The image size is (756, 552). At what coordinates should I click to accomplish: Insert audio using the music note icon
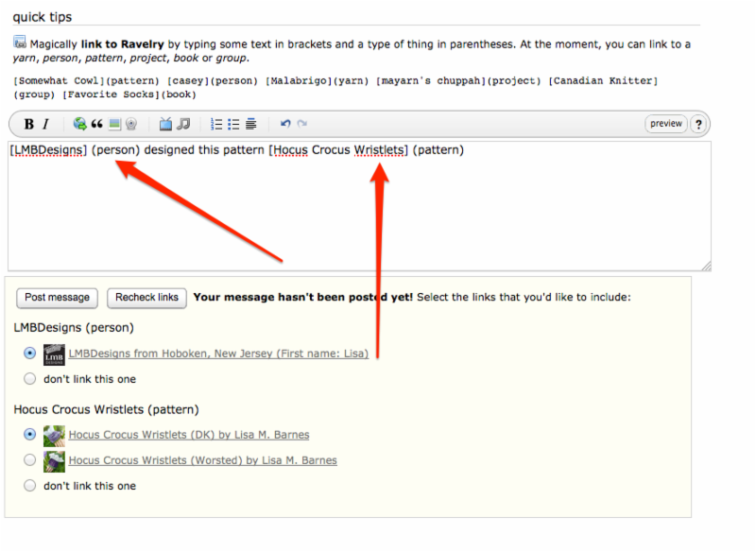(x=183, y=124)
